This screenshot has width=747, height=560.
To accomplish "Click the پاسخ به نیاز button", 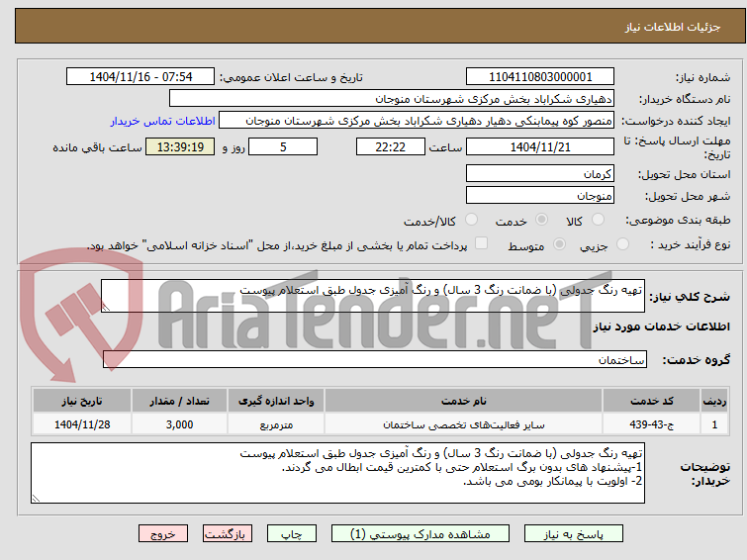I will [573, 534].
